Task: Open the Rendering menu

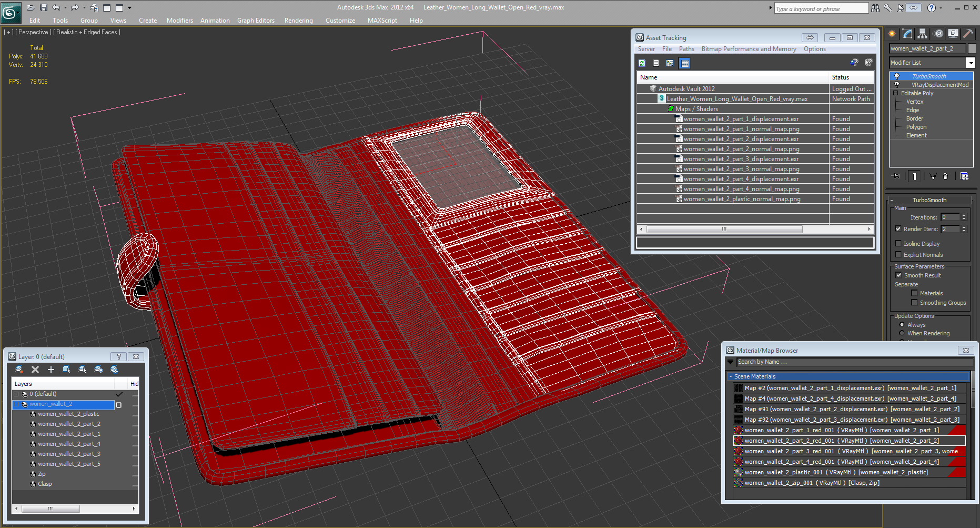Action: [298, 21]
